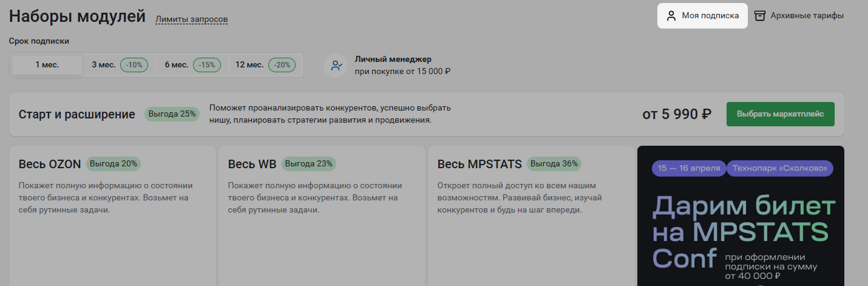Click the Выгода 25% badge
The image size is (868, 286).
tap(172, 114)
